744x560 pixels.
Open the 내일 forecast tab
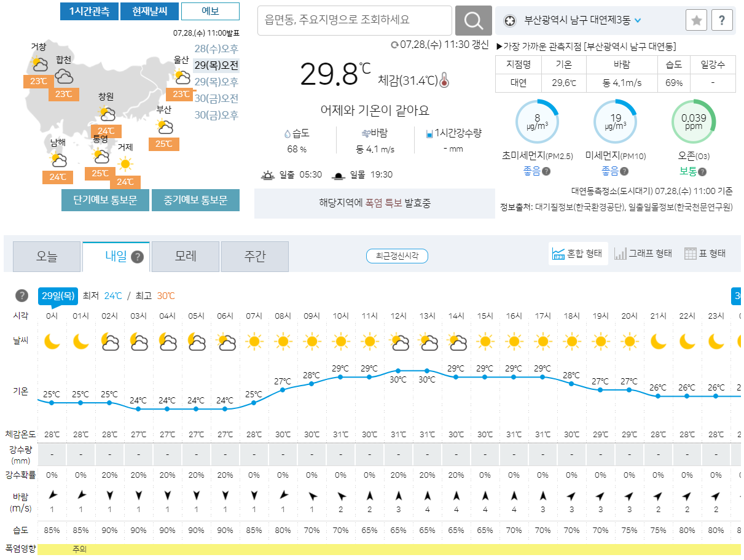point(116,257)
